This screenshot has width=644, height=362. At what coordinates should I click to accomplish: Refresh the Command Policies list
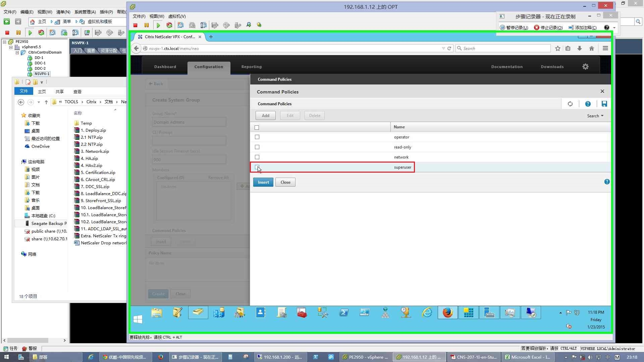[570, 104]
